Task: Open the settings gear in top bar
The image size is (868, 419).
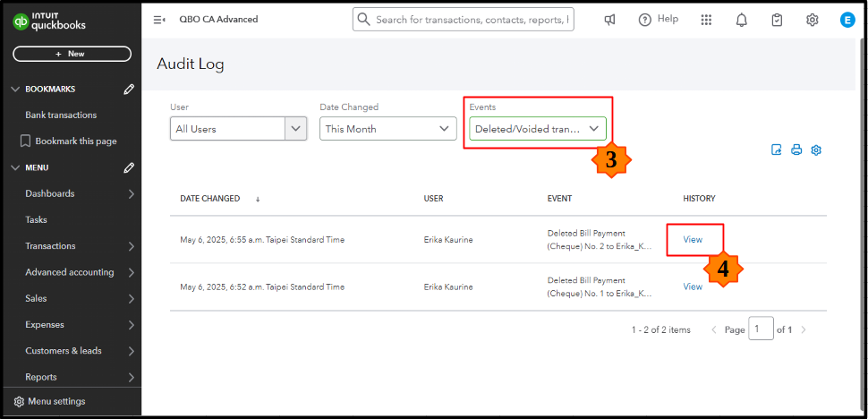Action: 812,20
